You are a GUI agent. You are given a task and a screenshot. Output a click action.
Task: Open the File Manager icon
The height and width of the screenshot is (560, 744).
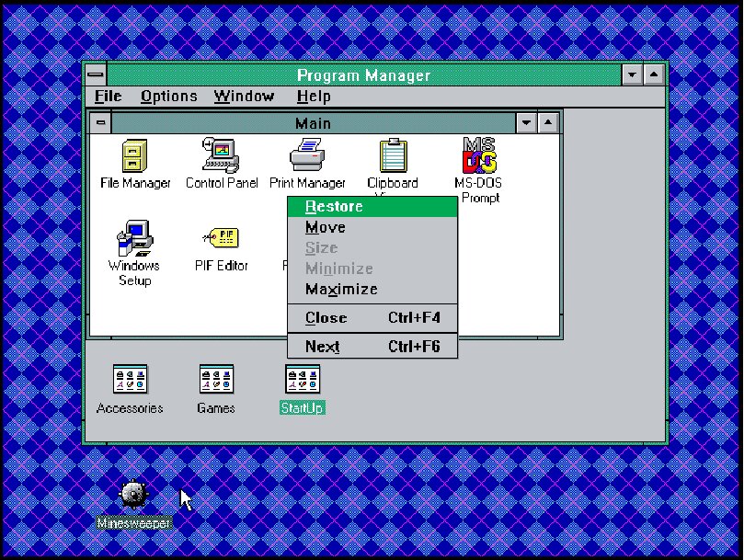(135, 155)
